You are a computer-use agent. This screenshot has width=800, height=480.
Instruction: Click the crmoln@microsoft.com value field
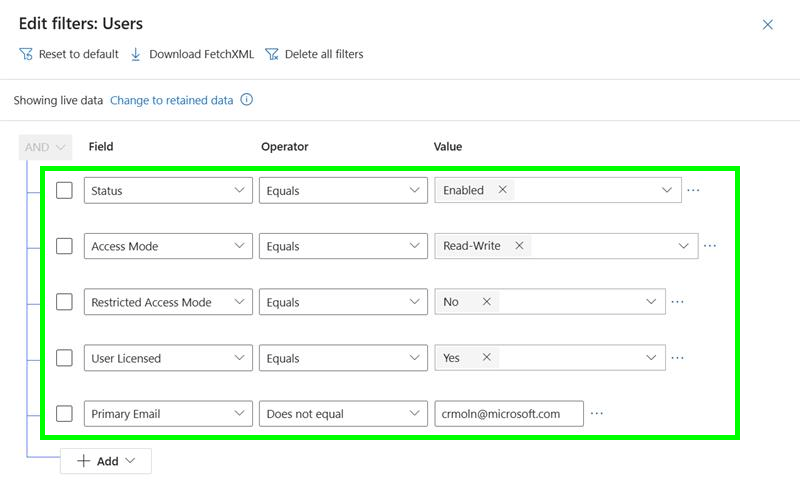click(x=508, y=413)
